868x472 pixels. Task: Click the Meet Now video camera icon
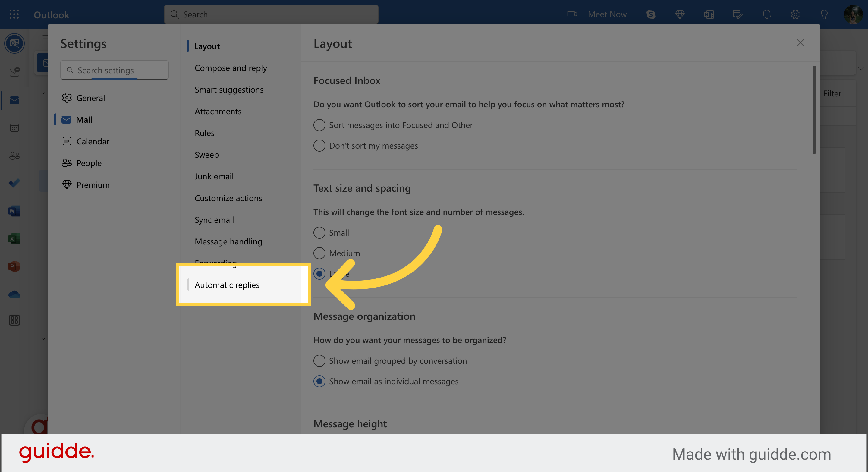[572, 14]
